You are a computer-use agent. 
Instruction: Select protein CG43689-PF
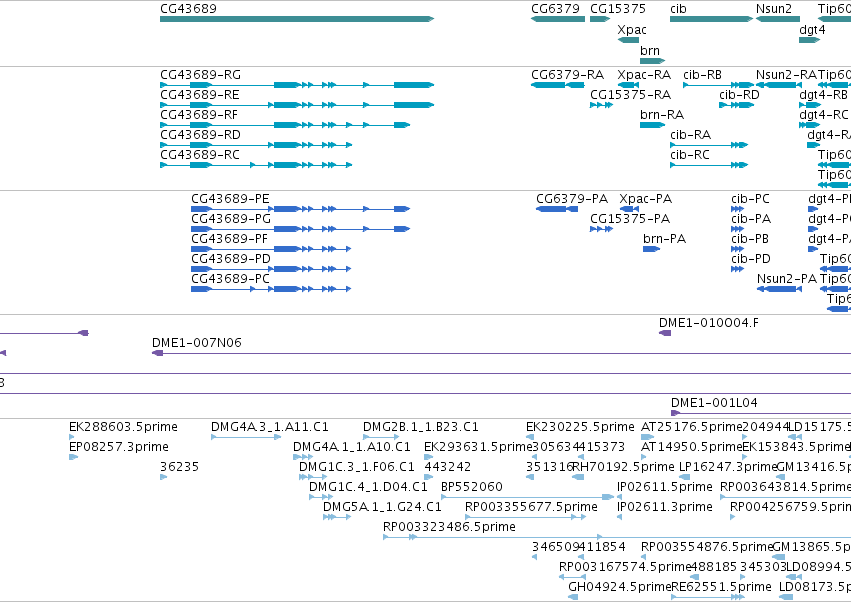tap(271, 249)
